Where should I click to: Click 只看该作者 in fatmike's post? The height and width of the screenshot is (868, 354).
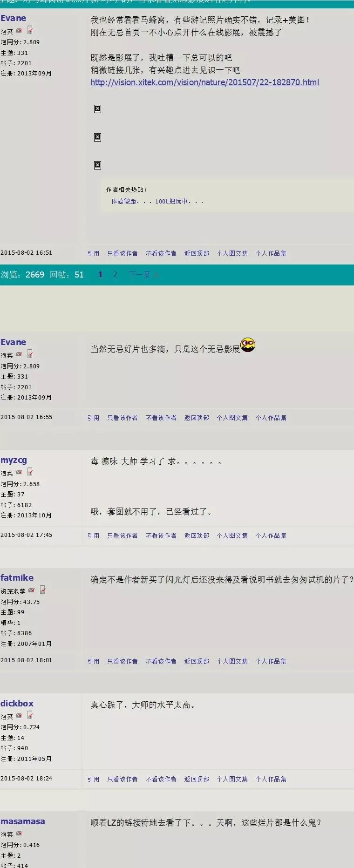click(122, 661)
